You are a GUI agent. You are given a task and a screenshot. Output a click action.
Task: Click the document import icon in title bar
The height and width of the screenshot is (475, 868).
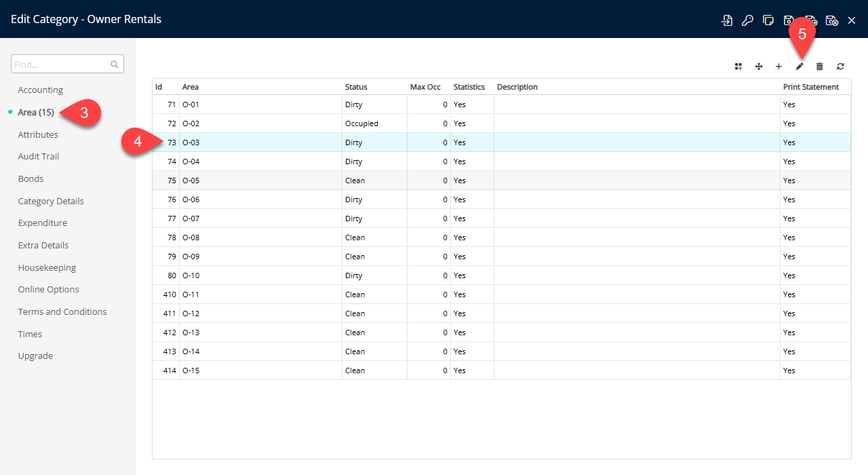(x=726, y=20)
